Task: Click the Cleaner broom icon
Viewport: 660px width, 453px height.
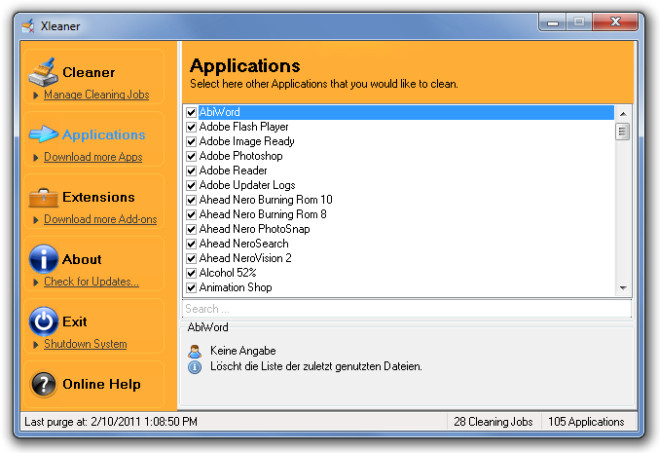Action: pyautogui.click(x=43, y=72)
